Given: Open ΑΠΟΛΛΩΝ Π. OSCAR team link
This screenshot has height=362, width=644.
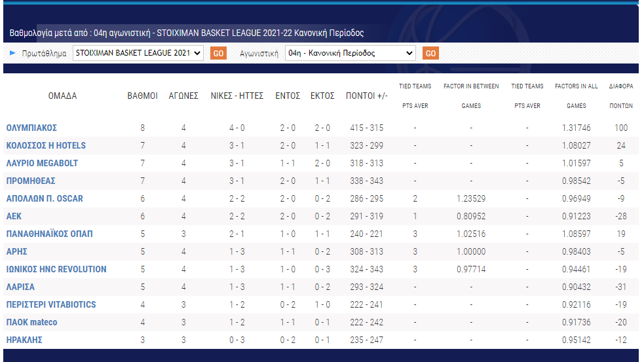Looking at the screenshot, I should coord(45,198).
